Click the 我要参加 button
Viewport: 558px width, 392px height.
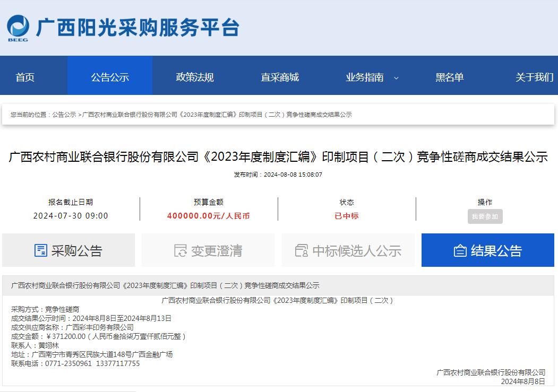coord(485,216)
